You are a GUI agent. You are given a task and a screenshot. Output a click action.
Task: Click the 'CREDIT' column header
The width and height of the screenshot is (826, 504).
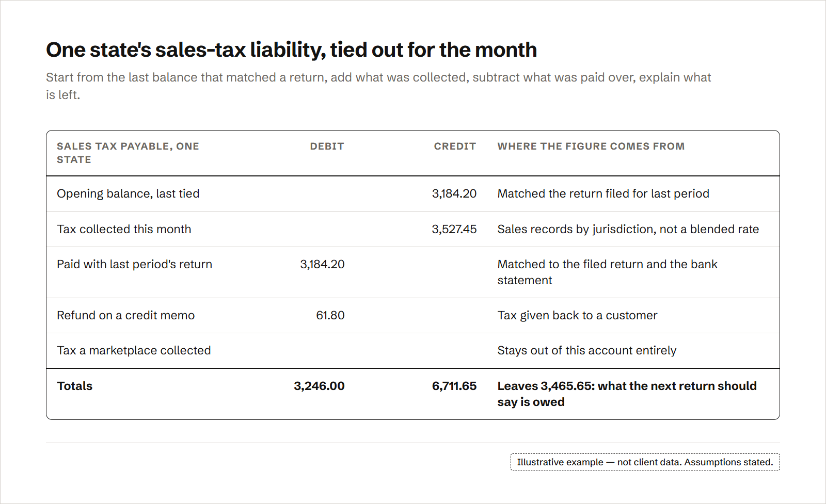[455, 146]
